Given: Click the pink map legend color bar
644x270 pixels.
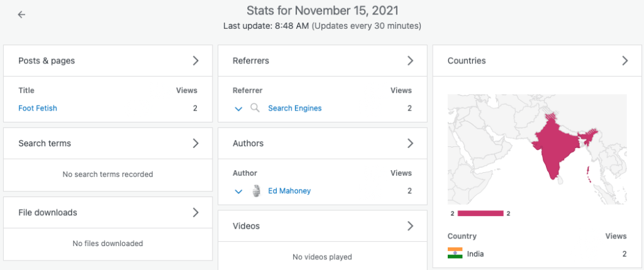Looking at the screenshot, I should tap(480, 213).
